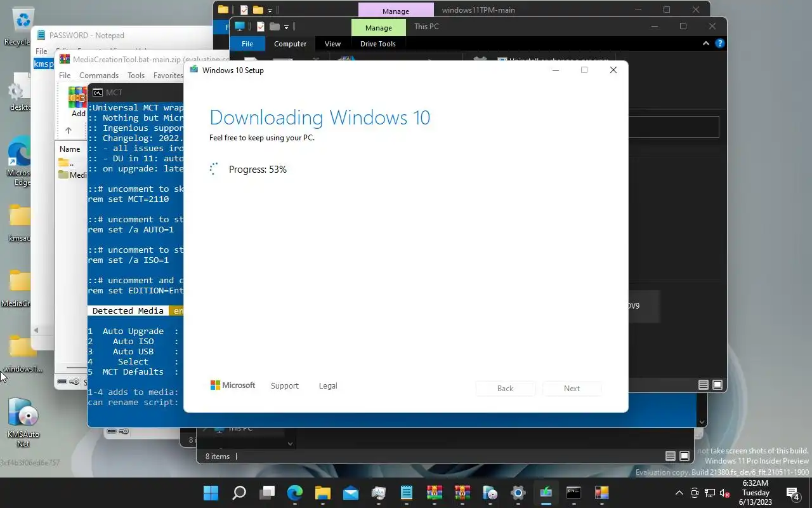
Task: Open quick access dropdown in windows11TPM-main window
Action: (270, 10)
